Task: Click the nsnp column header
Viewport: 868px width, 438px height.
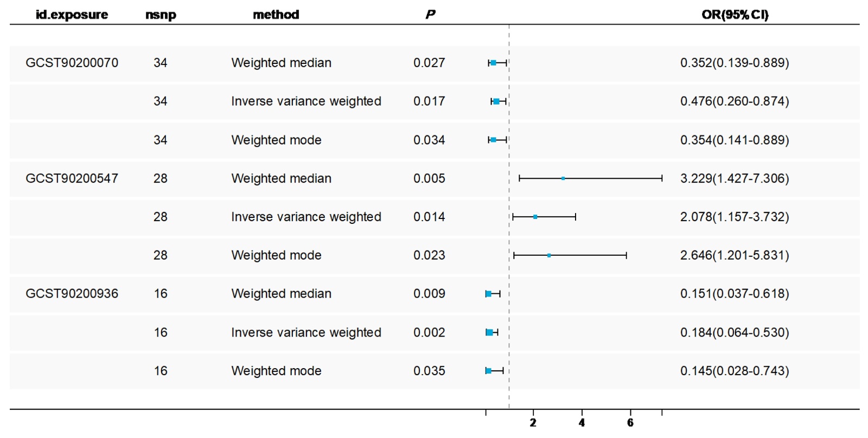Action: [161, 15]
